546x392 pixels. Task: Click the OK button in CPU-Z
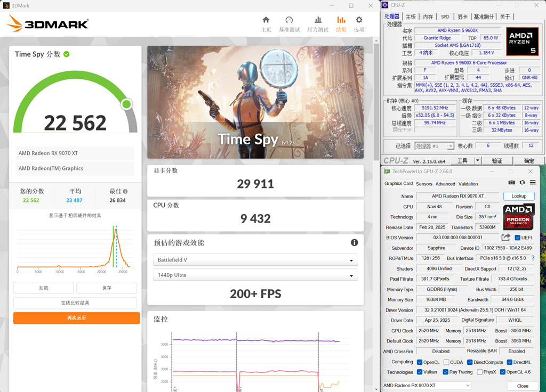529,160
